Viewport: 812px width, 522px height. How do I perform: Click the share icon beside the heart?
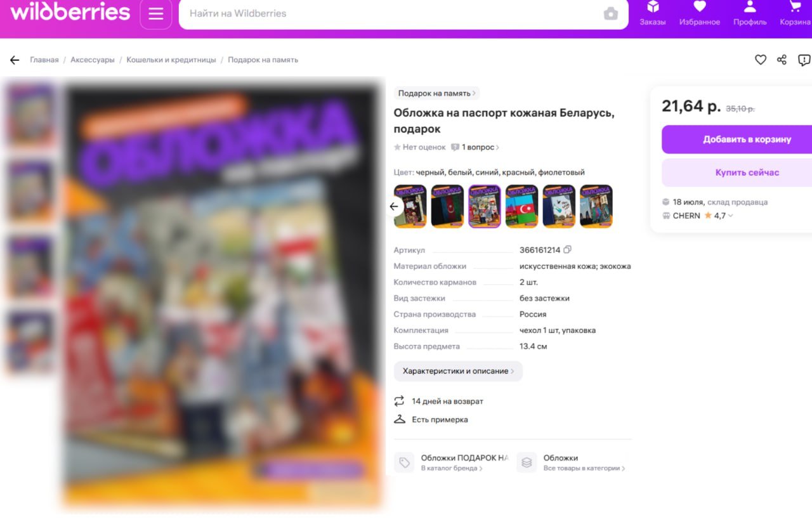(x=782, y=60)
